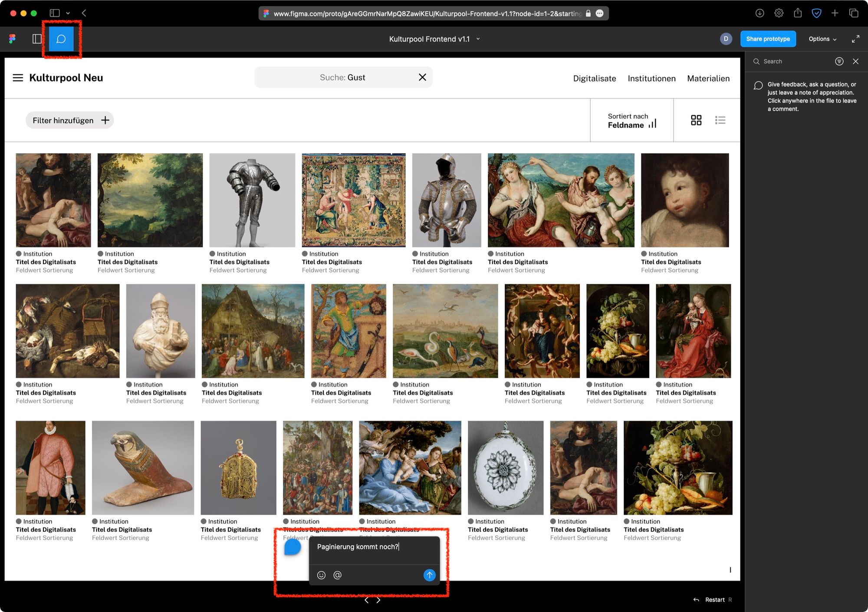Show Safari tab overview icon

854,13
